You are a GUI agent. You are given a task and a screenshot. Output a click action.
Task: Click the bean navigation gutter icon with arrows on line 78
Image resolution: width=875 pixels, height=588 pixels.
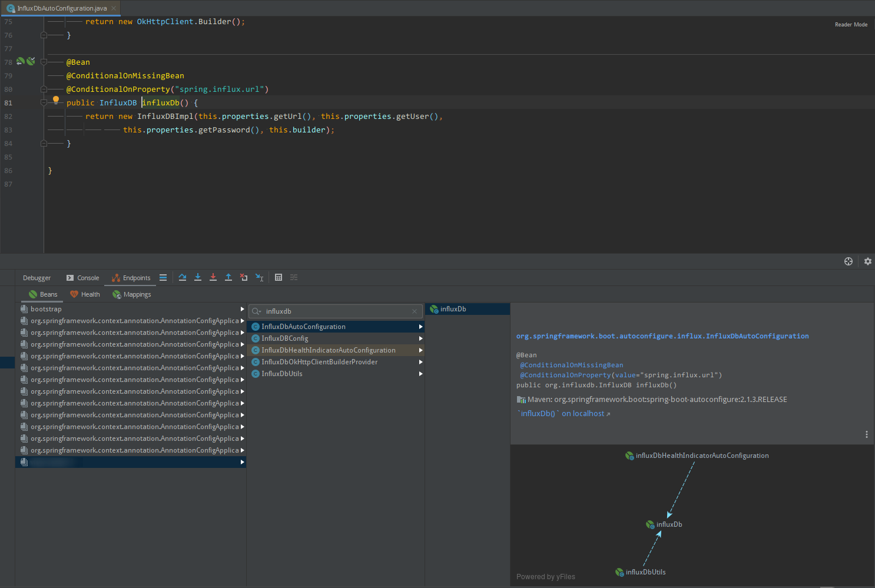click(21, 61)
